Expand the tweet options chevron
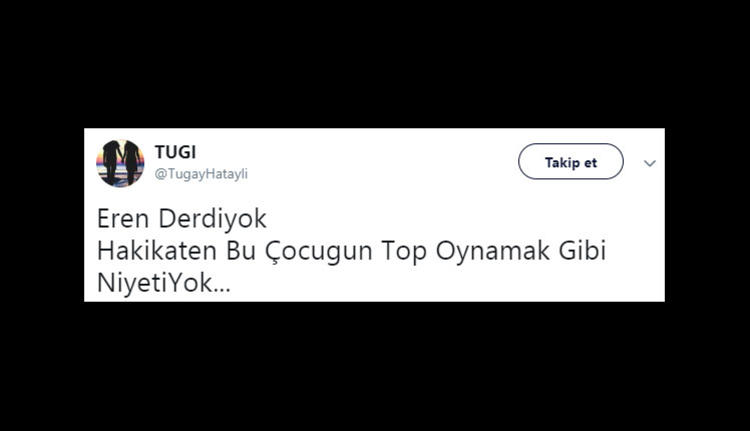The height and width of the screenshot is (431, 750). (650, 163)
